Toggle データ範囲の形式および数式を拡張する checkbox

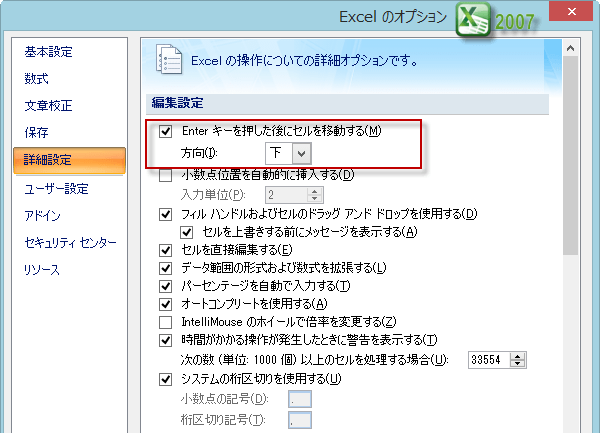165,268
